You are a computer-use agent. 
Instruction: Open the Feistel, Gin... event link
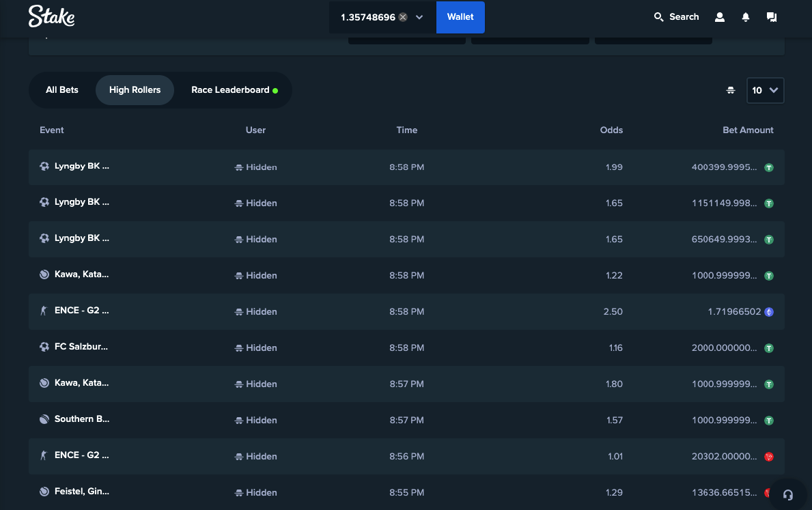tap(82, 492)
